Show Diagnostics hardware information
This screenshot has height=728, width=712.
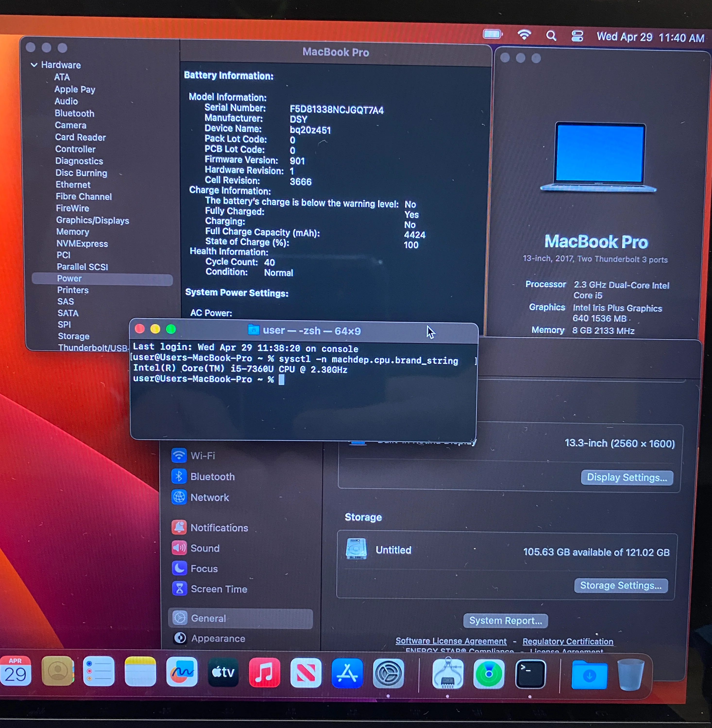pyautogui.click(x=79, y=161)
